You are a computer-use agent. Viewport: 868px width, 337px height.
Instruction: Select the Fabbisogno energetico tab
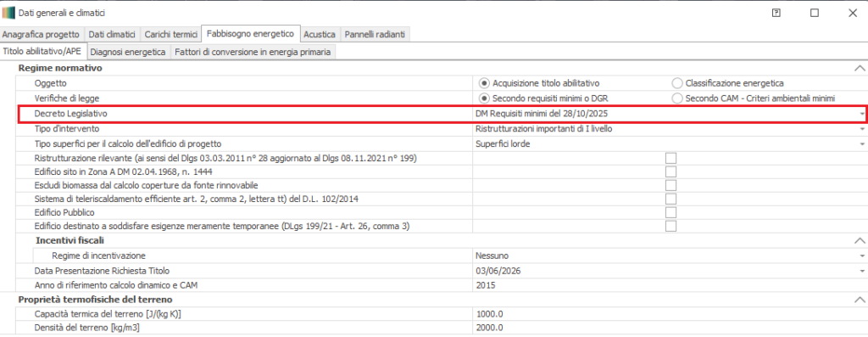250,34
